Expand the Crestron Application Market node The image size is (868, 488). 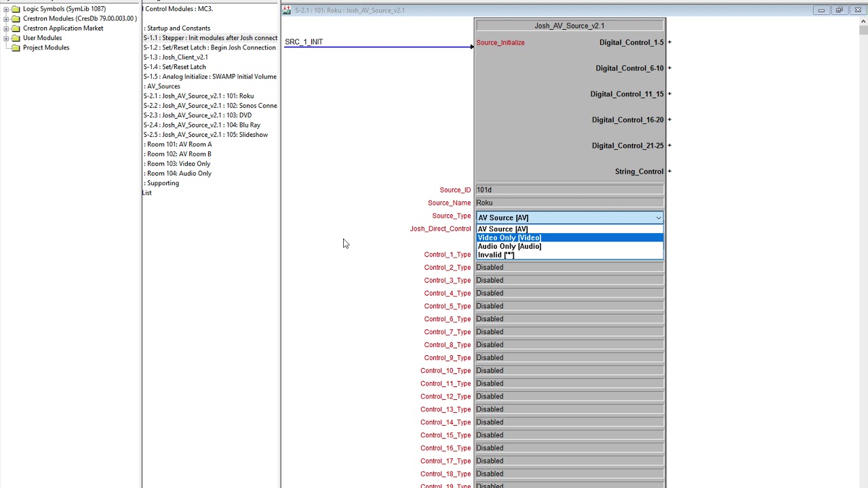coord(6,28)
